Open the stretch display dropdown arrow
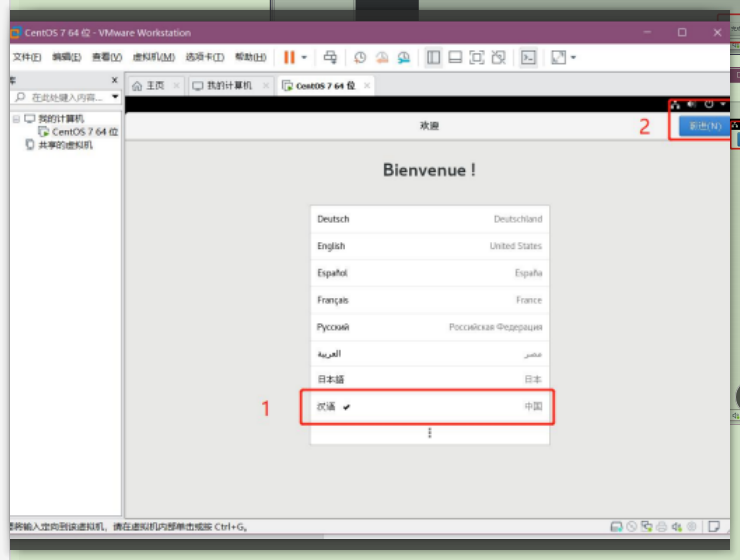Image resolution: width=740 pixels, height=560 pixels. coord(573,58)
